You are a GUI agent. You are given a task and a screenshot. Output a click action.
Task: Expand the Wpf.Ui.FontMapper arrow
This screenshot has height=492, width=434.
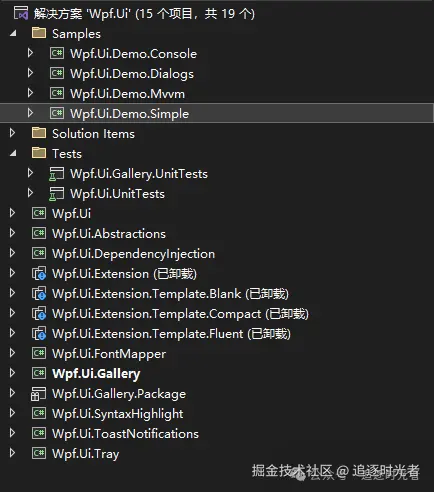(12, 353)
